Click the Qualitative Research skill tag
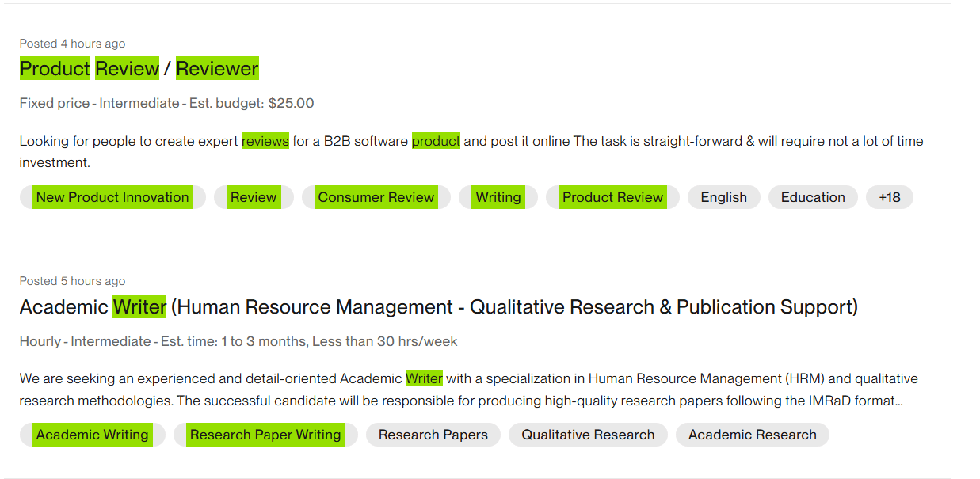The image size is (980, 479). tap(588, 435)
